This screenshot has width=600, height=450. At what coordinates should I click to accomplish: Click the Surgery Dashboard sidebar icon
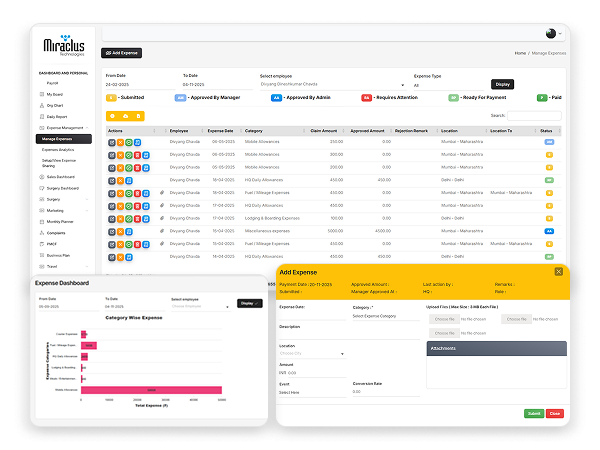coord(42,188)
